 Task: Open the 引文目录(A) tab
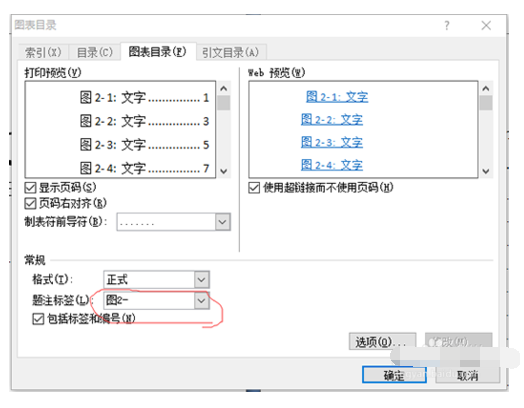[x=231, y=52]
